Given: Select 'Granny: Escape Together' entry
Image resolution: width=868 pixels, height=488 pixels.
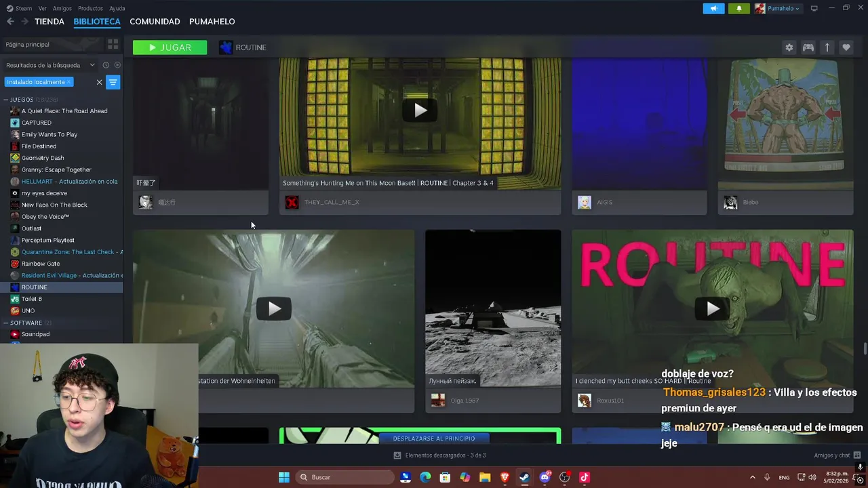Looking at the screenshot, I should coord(56,169).
